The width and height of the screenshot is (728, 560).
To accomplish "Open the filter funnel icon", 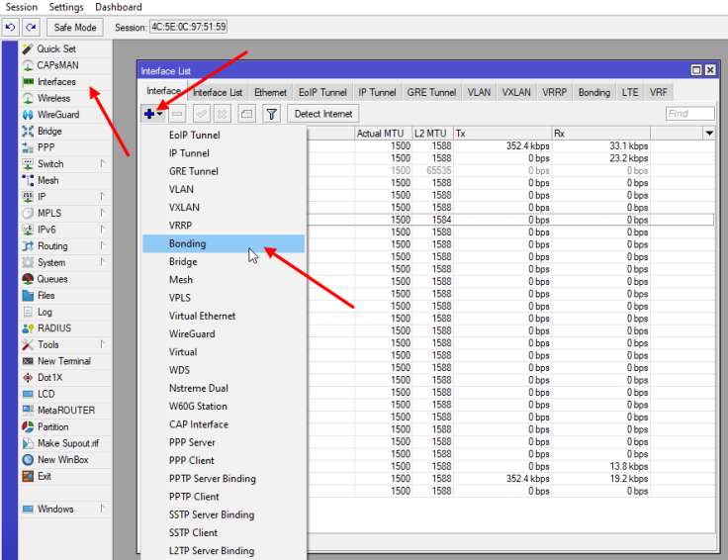I will point(271,114).
